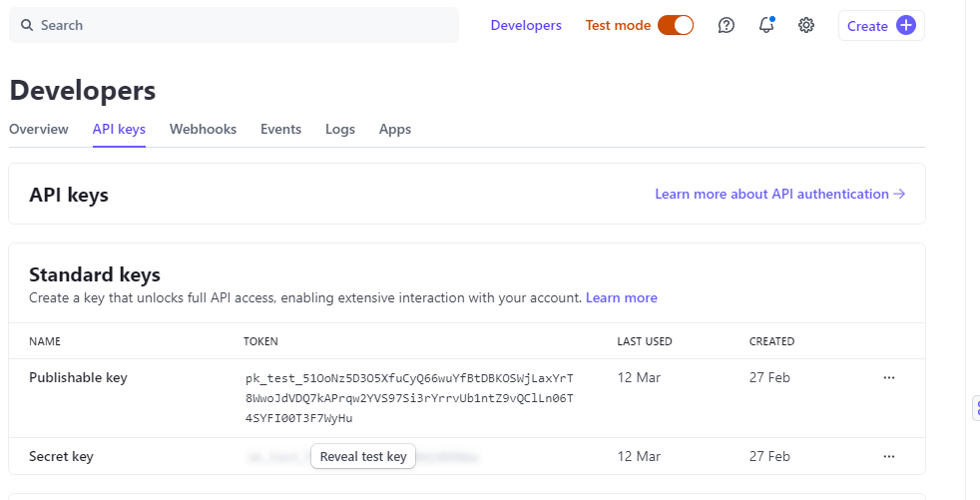Click the plus icon beside Create

[x=906, y=26]
